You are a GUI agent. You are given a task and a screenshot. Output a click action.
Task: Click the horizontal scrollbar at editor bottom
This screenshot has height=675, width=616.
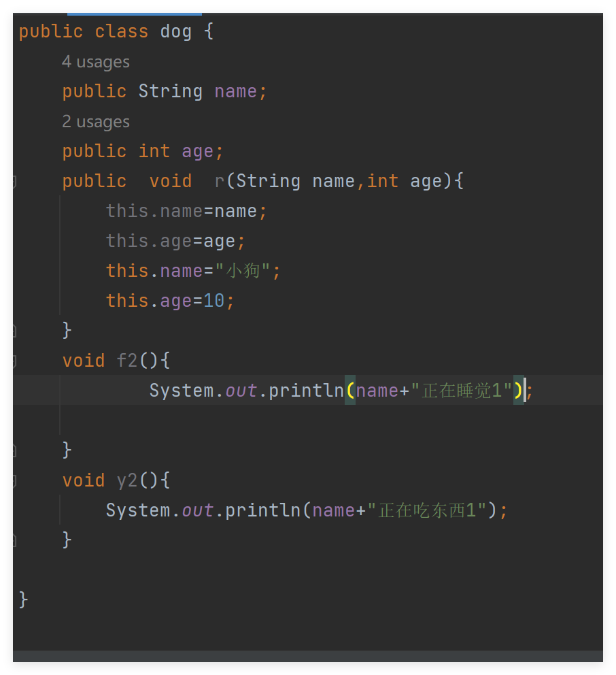tap(308, 656)
